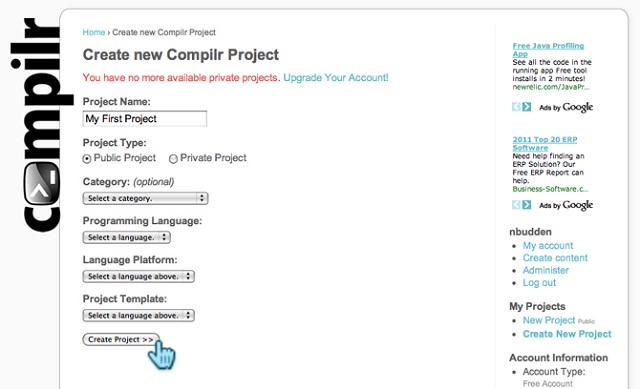
Task: Click the Create Project button
Action: [x=120, y=339]
